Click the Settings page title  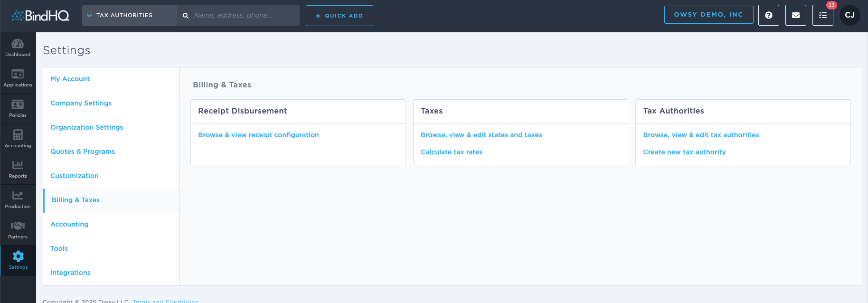pyautogui.click(x=66, y=50)
